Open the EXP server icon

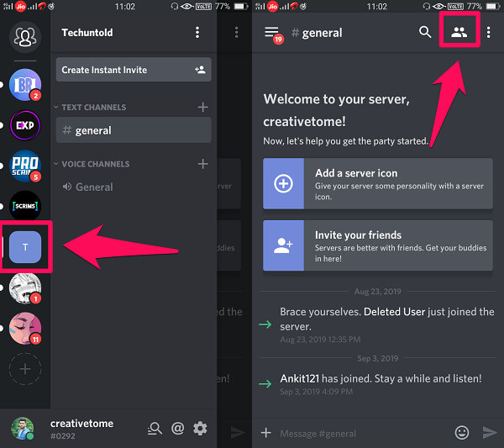coord(25,125)
